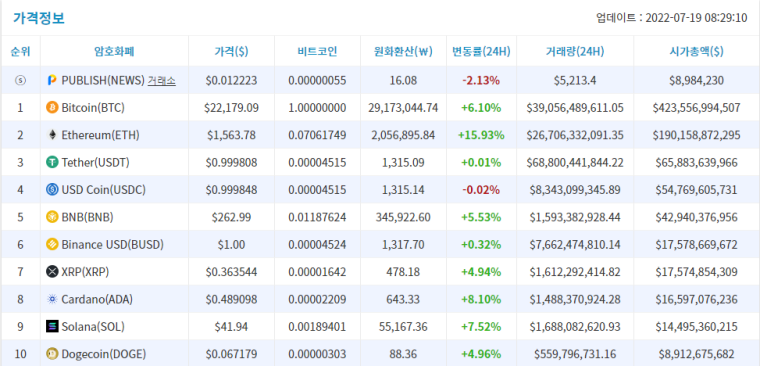
Task: Click the 가격정보 section title
Action: 39,18
